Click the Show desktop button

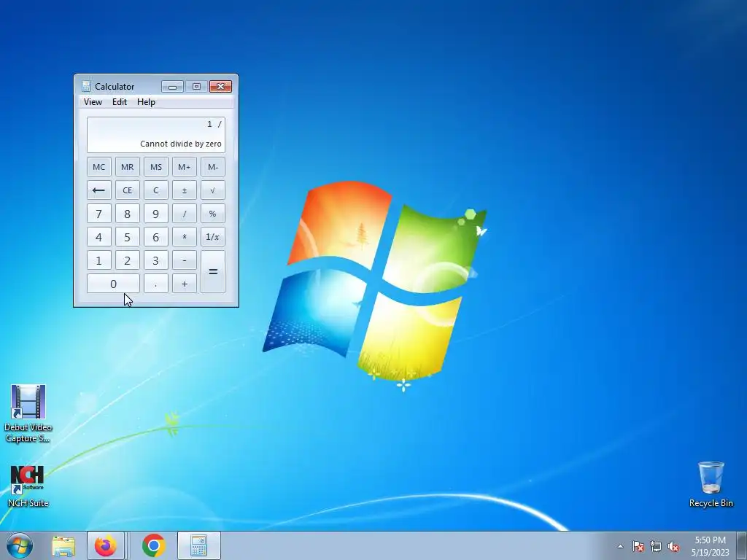(x=742, y=545)
